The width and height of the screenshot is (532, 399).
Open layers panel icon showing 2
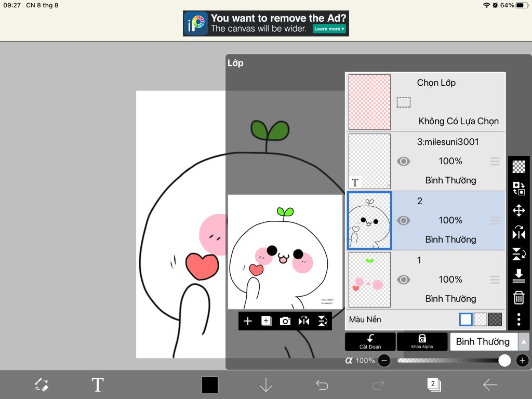(434, 385)
